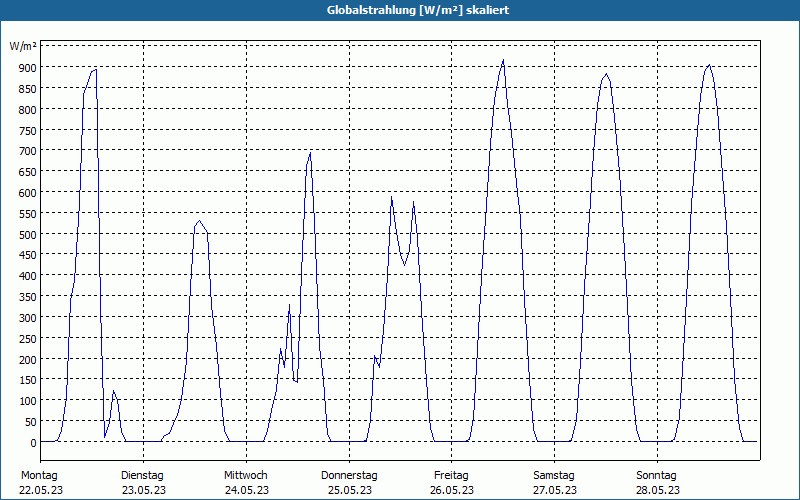This screenshot has width=800, height=500.
Task: Click the 350 y-axis value
Action: (x=28, y=297)
